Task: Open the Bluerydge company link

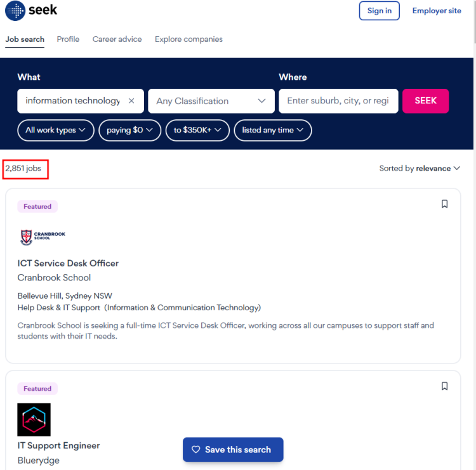Action: pyautogui.click(x=39, y=460)
